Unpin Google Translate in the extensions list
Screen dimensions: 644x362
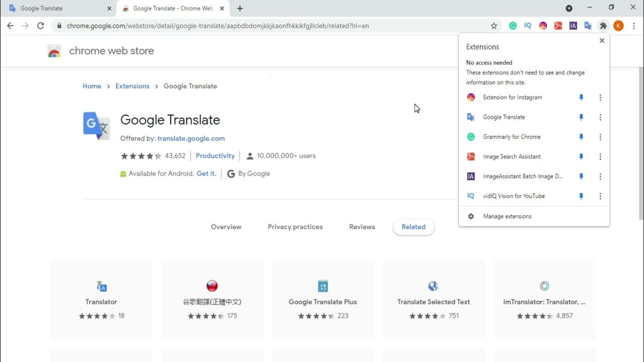point(581,117)
